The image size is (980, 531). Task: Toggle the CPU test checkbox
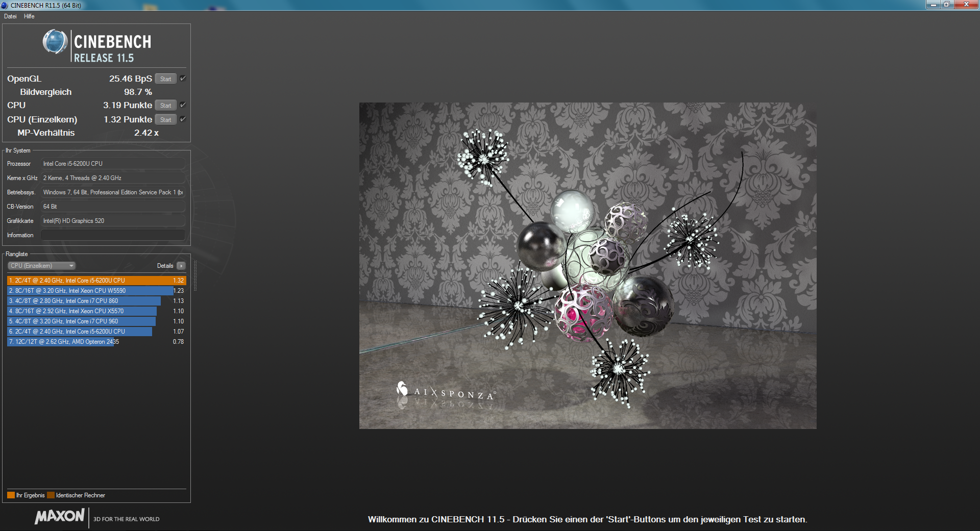coord(183,105)
